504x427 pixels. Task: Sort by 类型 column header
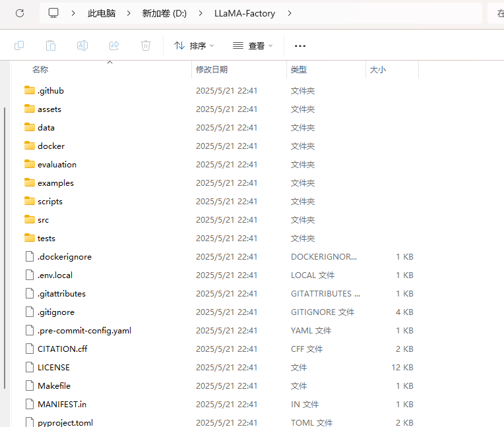(299, 69)
